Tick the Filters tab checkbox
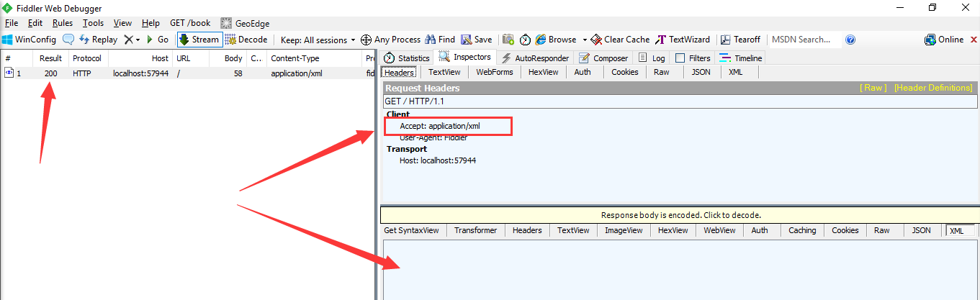980x300 pixels. [x=680, y=58]
